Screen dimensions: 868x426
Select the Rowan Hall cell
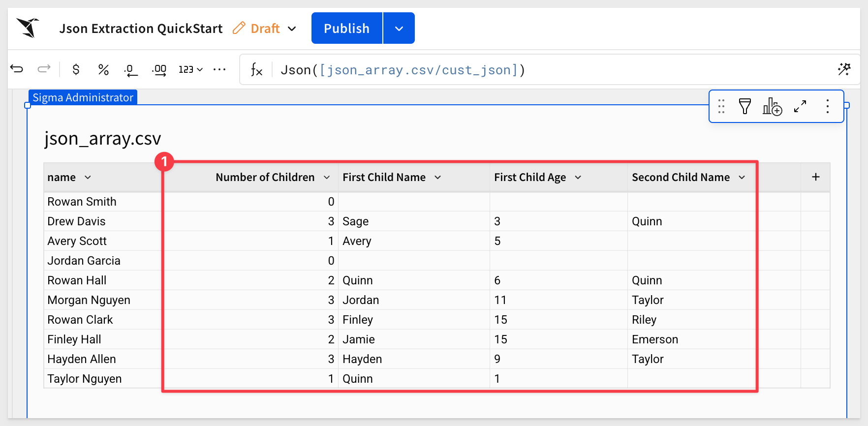[x=103, y=280]
